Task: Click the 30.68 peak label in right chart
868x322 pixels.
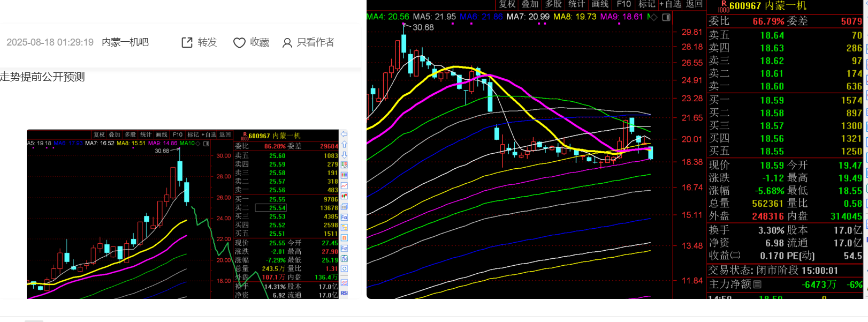Action: pyautogui.click(x=423, y=27)
